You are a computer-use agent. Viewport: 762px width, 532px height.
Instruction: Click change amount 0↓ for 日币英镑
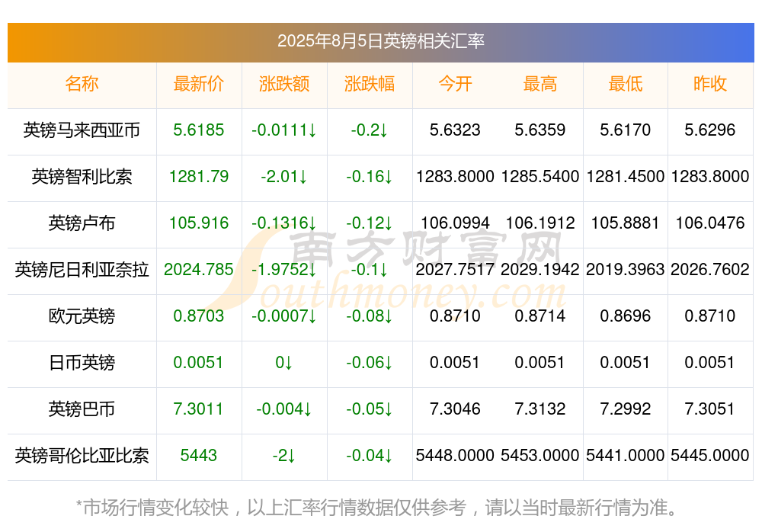pyautogui.click(x=283, y=363)
